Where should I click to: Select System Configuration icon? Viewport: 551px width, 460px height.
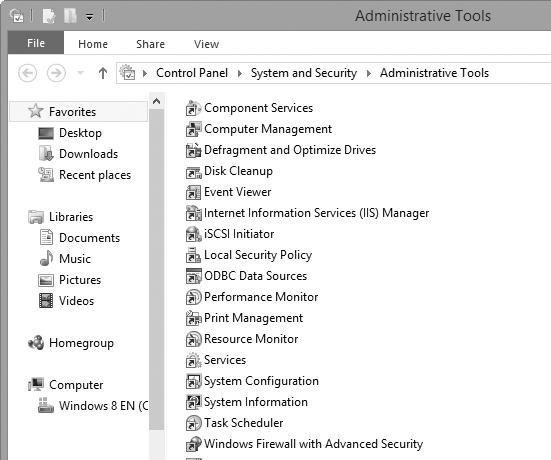tap(193, 381)
